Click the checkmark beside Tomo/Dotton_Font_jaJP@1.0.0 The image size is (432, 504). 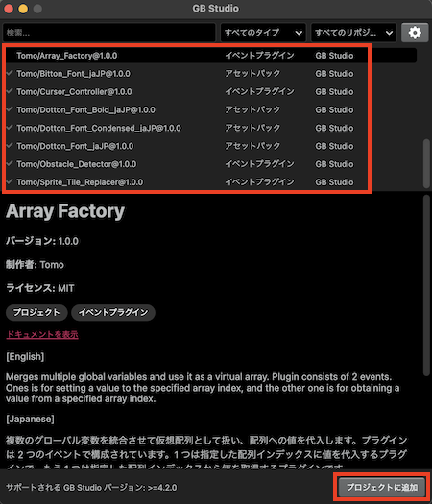click(x=10, y=146)
